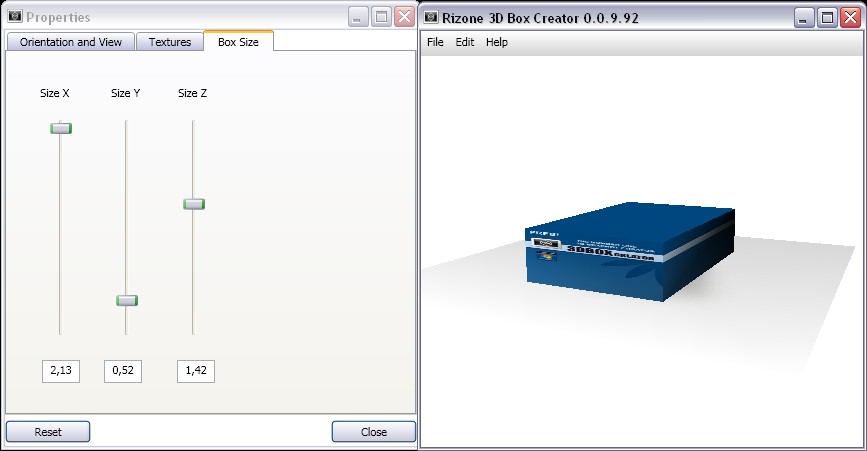Maximize the Rizone 3D Box Creator window
Screen dimensions: 867x451
[827, 18]
